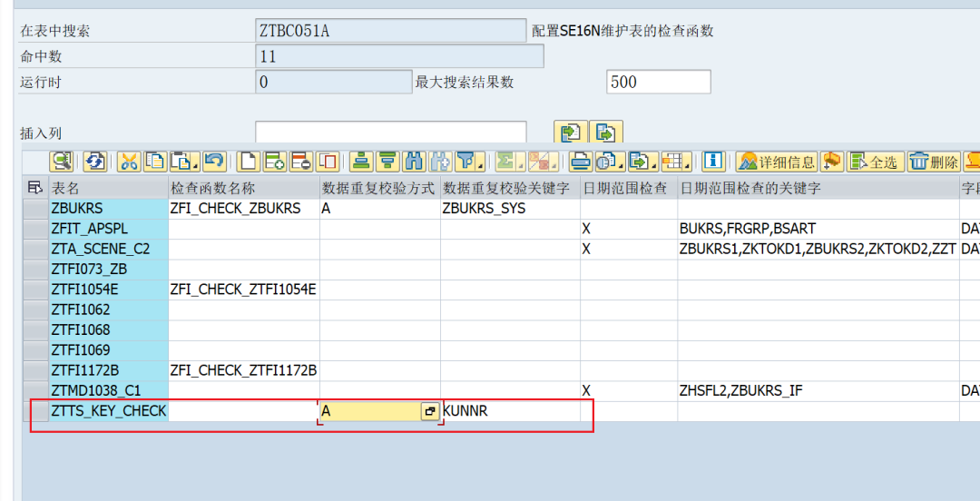The height and width of the screenshot is (501, 980).
Task: Click the BUKRS,FRGRP,BSART cell
Action: (x=818, y=229)
